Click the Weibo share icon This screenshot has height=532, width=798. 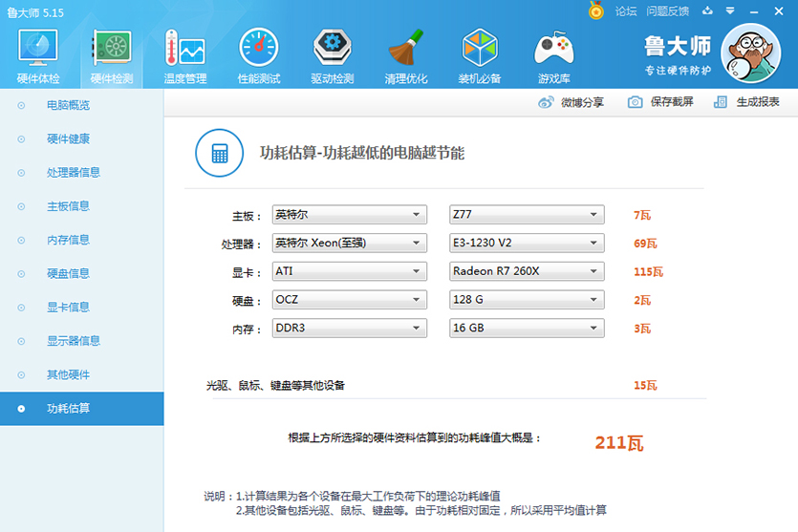pyautogui.click(x=546, y=102)
